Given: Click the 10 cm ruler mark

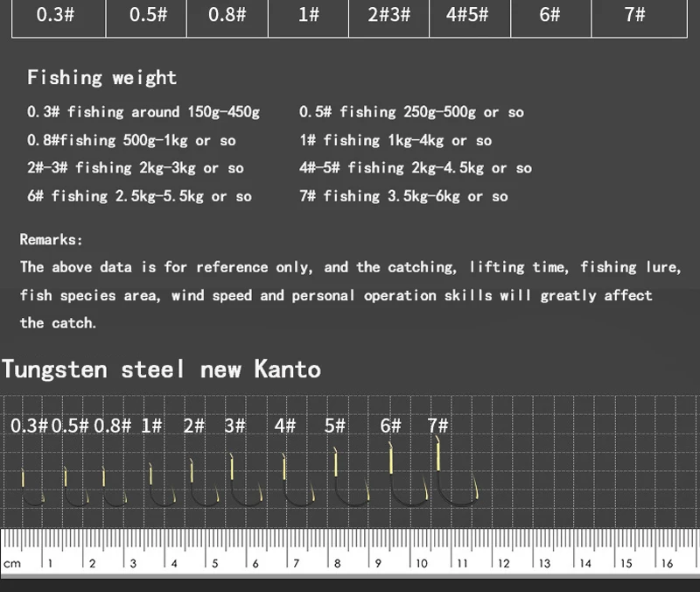Looking at the screenshot, I should tap(422, 563).
